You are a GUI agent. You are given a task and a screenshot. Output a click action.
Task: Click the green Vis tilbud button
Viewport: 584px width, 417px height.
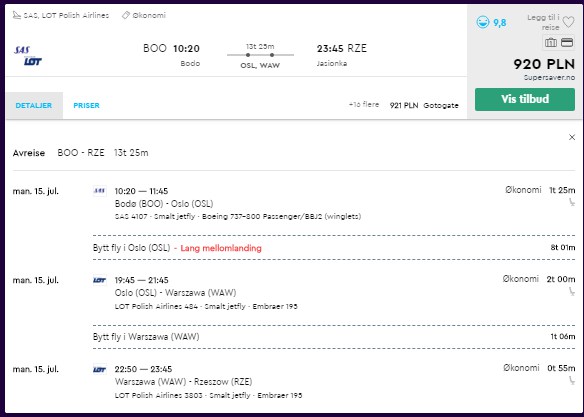525,99
